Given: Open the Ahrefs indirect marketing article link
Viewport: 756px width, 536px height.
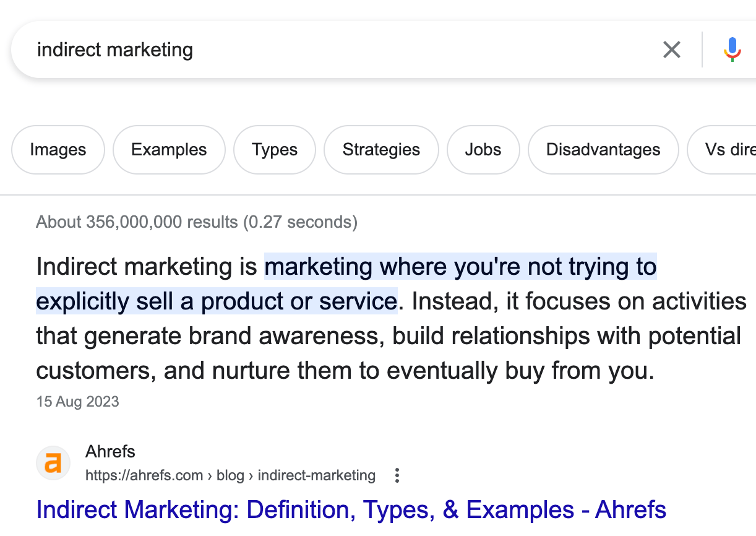Looking at the screenshot, I should click(351, 509).
